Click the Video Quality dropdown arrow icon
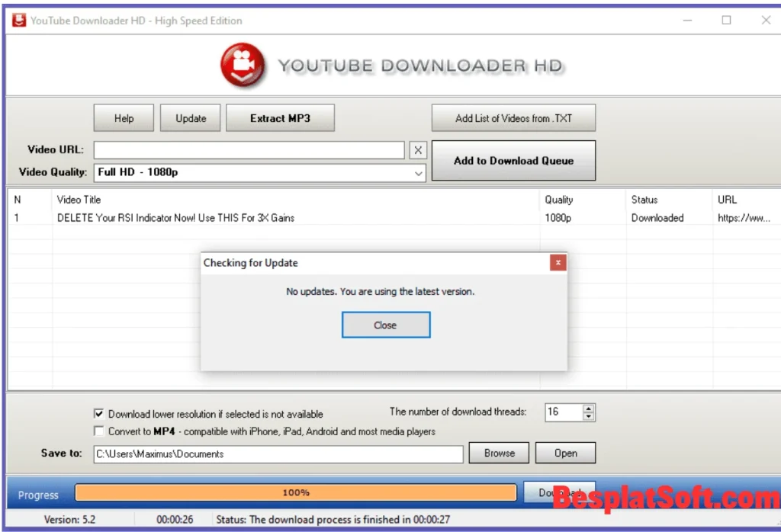This screenshot has width=781, height=532. pyautogui.click(x=418, y=173)
